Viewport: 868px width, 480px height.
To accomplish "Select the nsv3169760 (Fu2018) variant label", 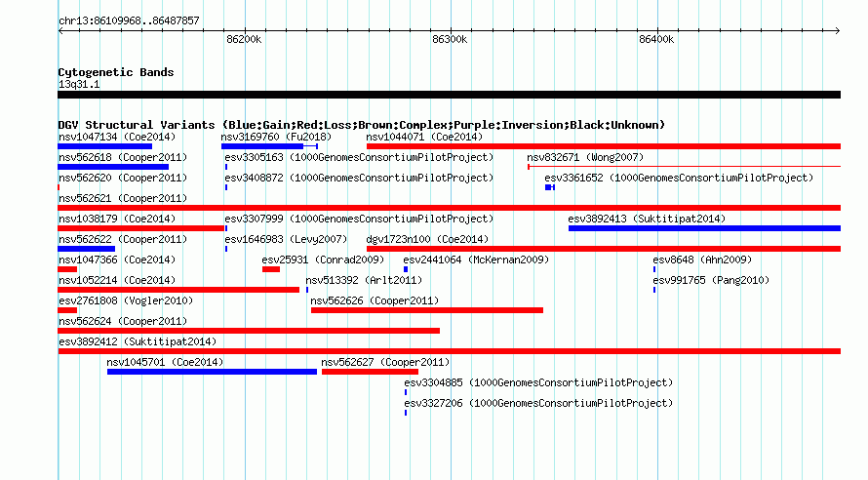I will coord(276,137).
